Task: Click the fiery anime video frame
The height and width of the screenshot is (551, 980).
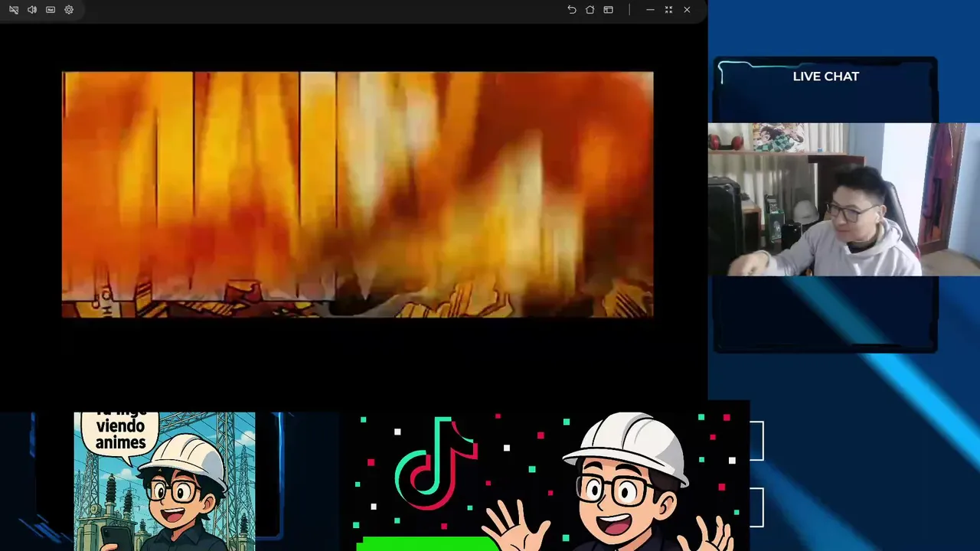Action: (358, 194)
